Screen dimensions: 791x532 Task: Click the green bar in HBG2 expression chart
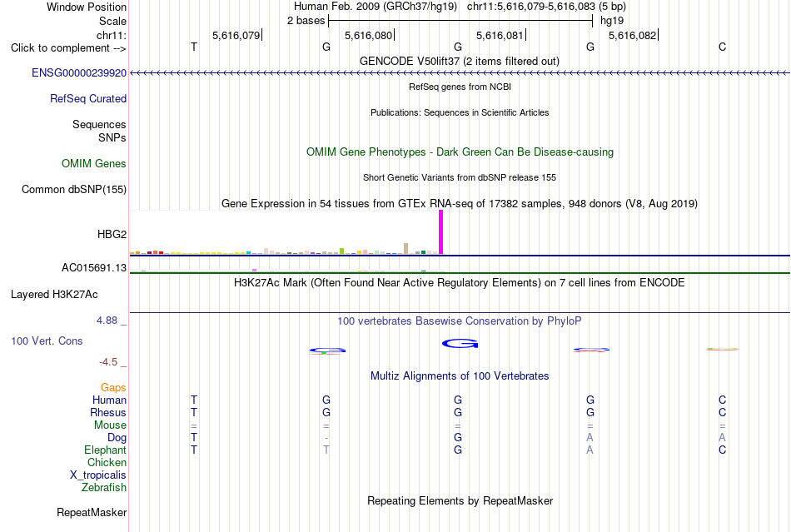341,251
